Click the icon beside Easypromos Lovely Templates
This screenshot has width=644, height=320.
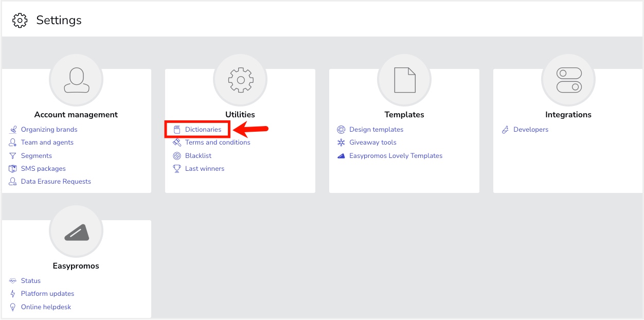coord(341,156)
